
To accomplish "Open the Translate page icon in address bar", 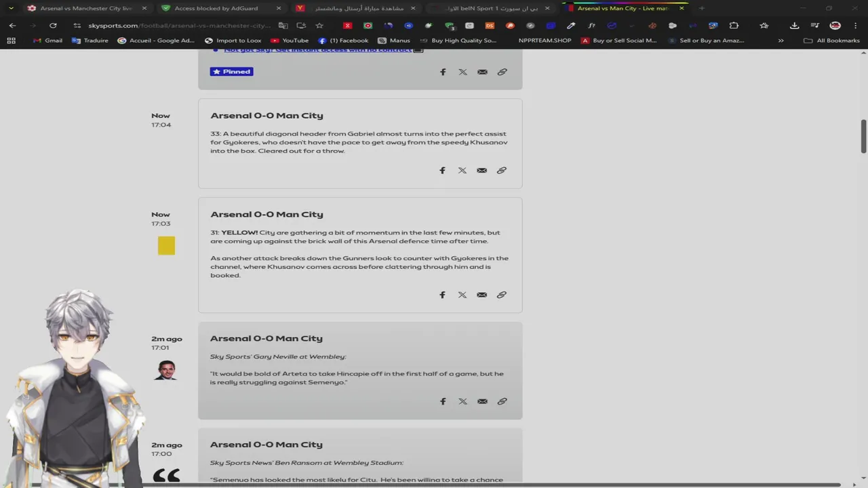I will (x=283, y=25).
